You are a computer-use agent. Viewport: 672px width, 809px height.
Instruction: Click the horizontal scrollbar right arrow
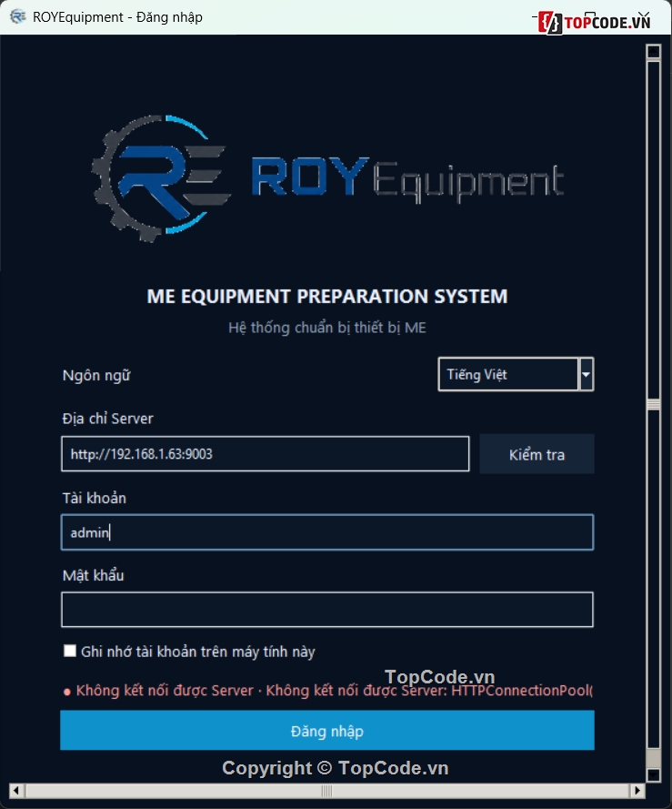coord(637,791)
